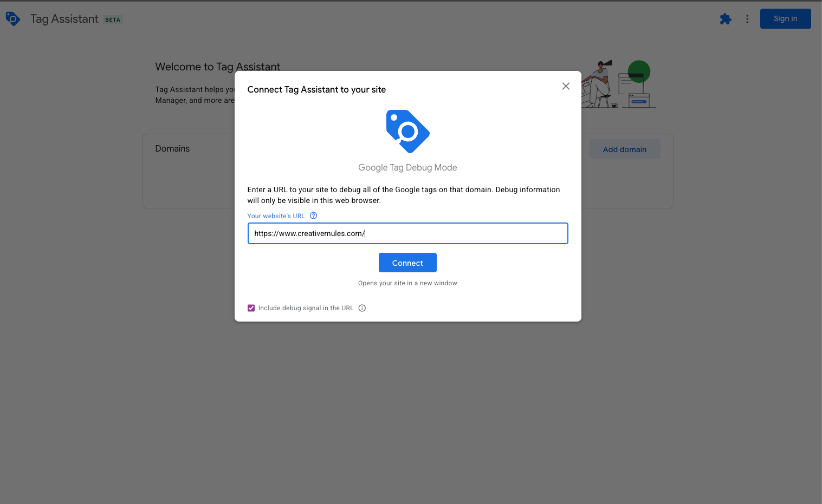The height and width of the screenshot is (504, 822).
Task: Click the Tag Assistant logo icon
Action: 13,19
